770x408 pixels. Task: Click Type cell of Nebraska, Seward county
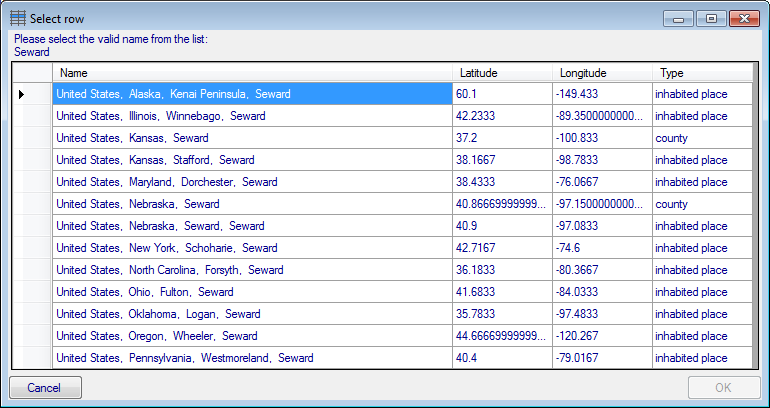[702, 204]
